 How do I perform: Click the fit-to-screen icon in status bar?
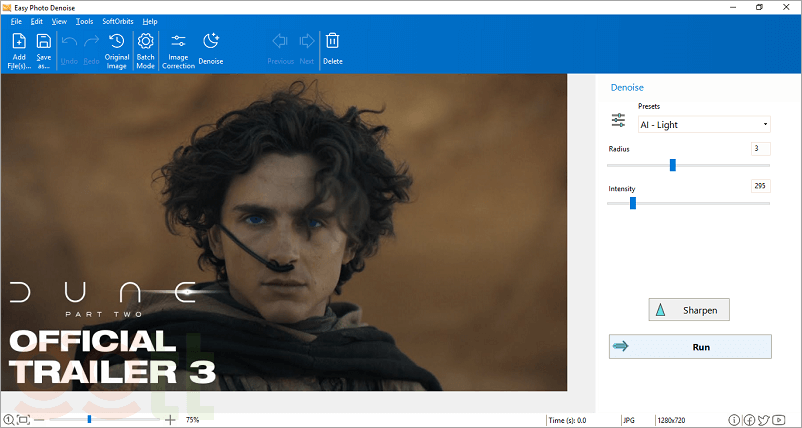[23, 420]
